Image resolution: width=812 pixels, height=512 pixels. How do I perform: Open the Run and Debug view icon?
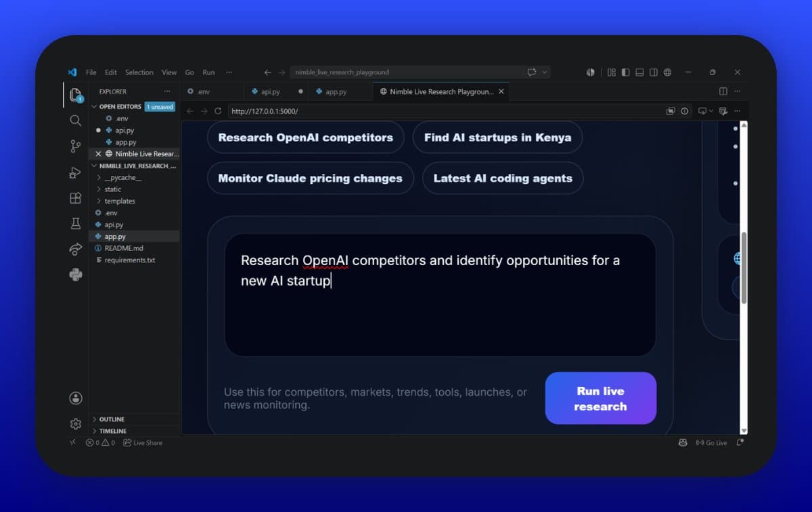tap(75, 172)
